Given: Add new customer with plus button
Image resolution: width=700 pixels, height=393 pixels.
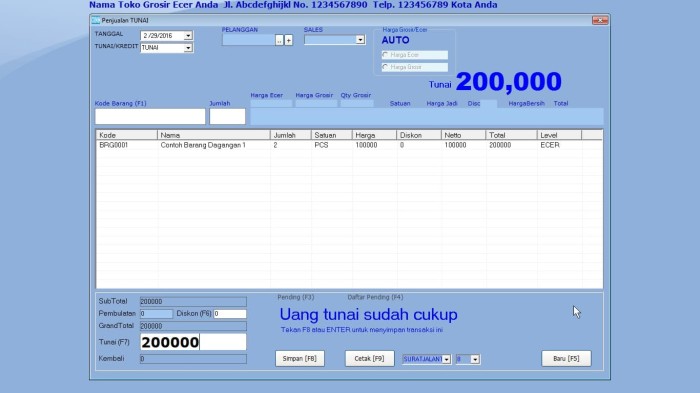Looking at the screenshot, I should pyautogui.click(x=288, y=40).
